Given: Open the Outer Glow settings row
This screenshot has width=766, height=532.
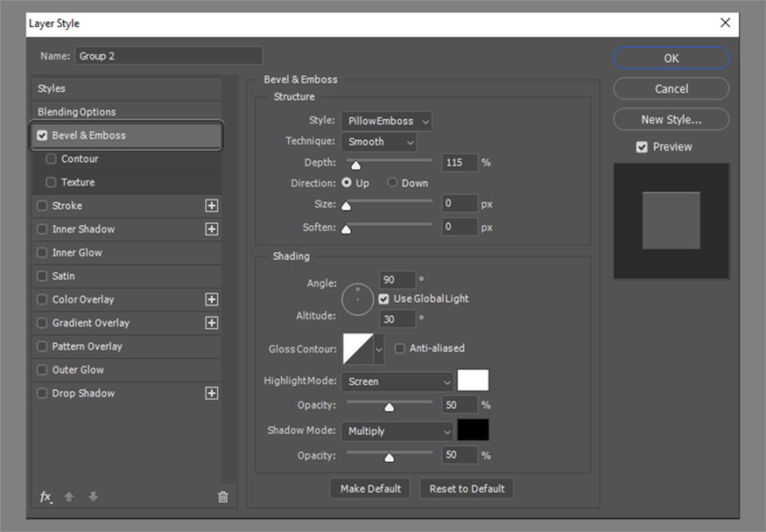Looking at the screenshot, I should (127, 369).
